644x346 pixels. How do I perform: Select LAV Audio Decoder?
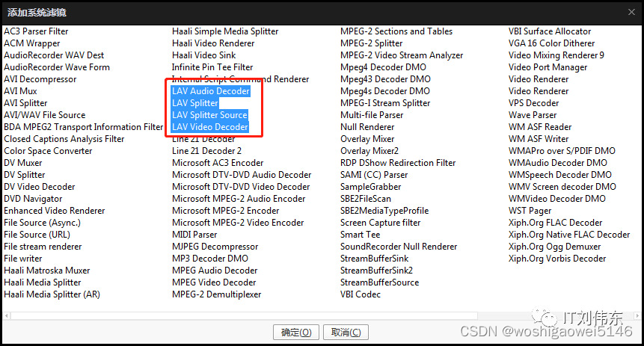(211, 91)
